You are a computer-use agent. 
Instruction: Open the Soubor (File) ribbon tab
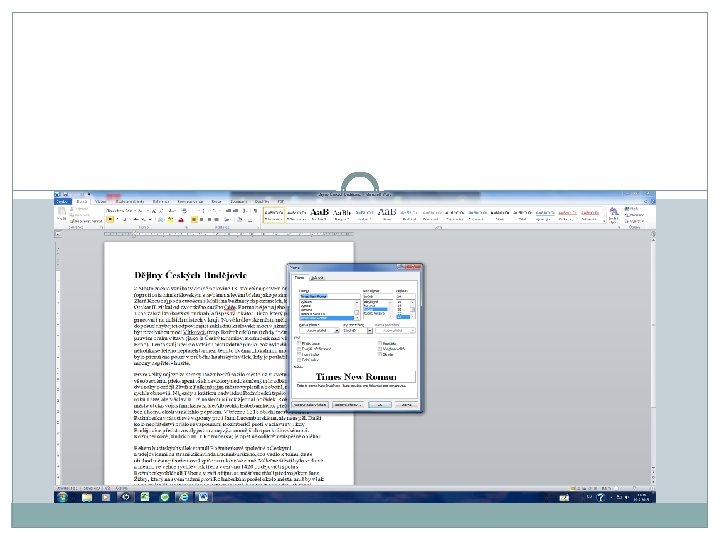62,202
